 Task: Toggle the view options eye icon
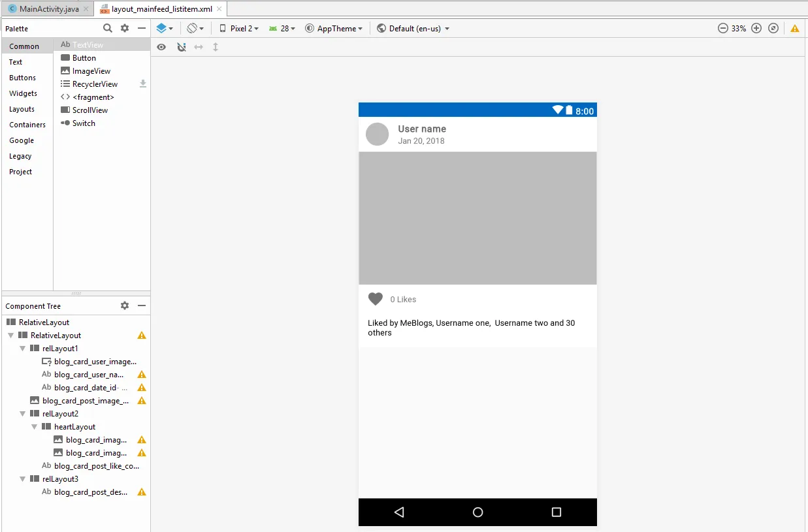pyautogui.click(x=161, y=47)
